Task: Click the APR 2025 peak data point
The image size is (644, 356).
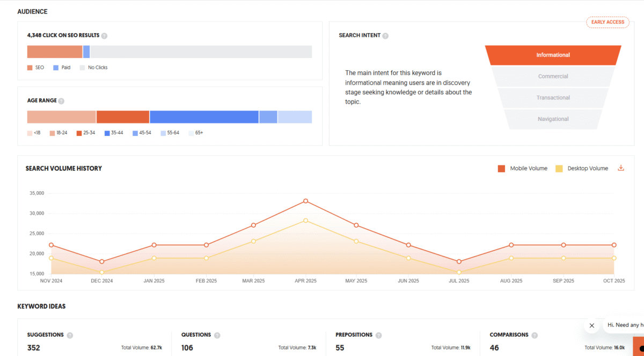Action: pyautogui.click(x=305, y=201)
